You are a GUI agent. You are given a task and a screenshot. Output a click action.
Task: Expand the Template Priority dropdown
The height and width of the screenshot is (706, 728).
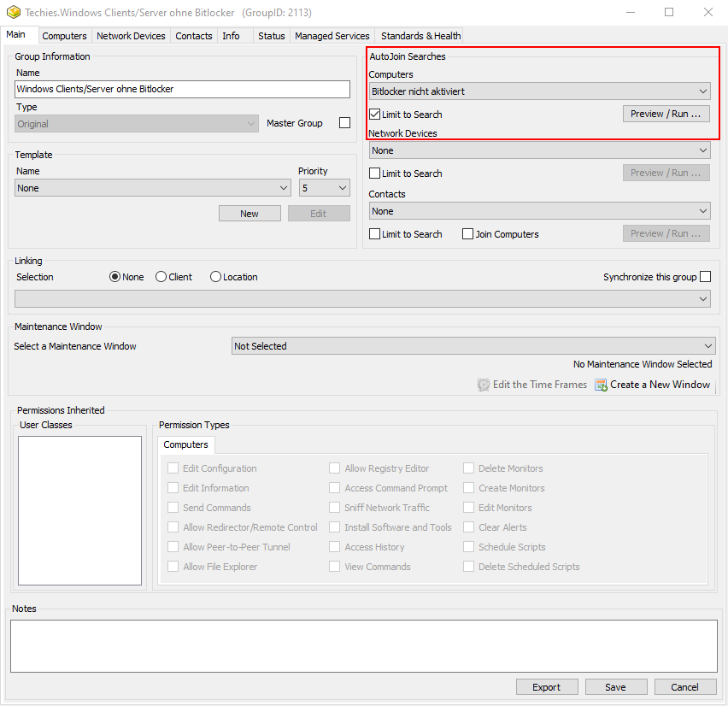pos(324,188)
